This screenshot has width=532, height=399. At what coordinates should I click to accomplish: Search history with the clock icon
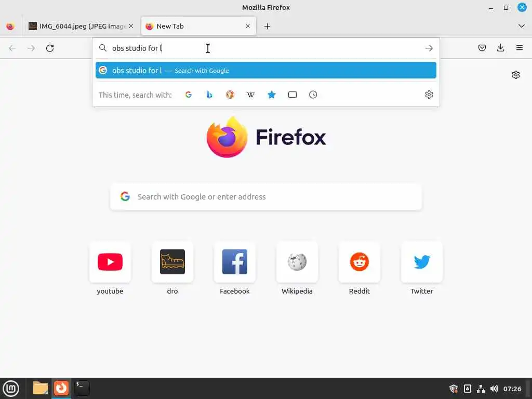click(x=313, y=95)
